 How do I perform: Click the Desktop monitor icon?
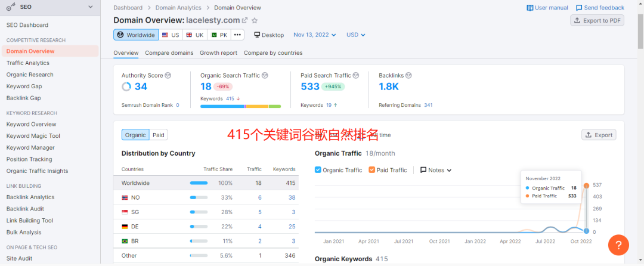257,35
